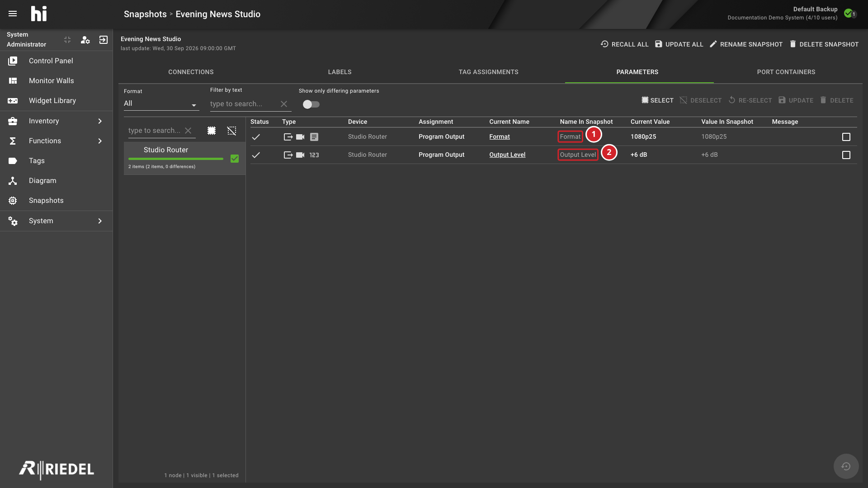Open Widget Library page
868x488 pixels.
[x=57, y=100]
